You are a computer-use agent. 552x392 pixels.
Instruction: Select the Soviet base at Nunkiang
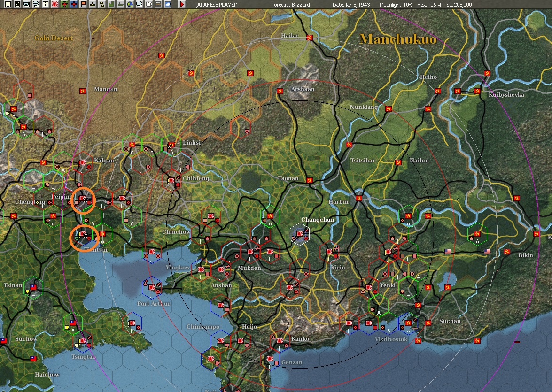point(389,109)
